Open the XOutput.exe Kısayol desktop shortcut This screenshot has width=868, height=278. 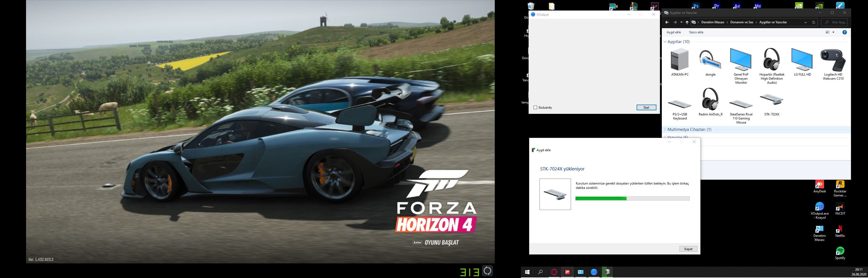(819, 211)
